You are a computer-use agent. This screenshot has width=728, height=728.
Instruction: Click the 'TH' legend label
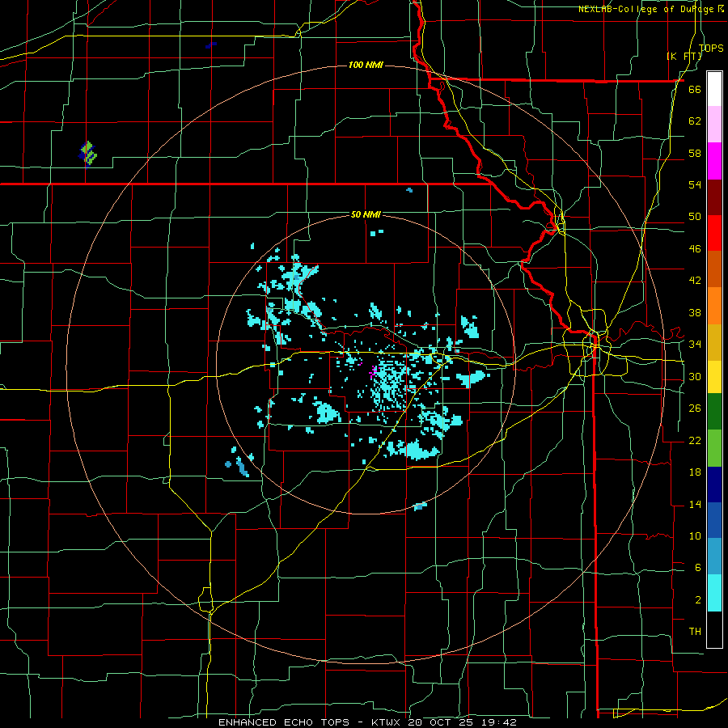pyautogui.click(x=695, y=632)
